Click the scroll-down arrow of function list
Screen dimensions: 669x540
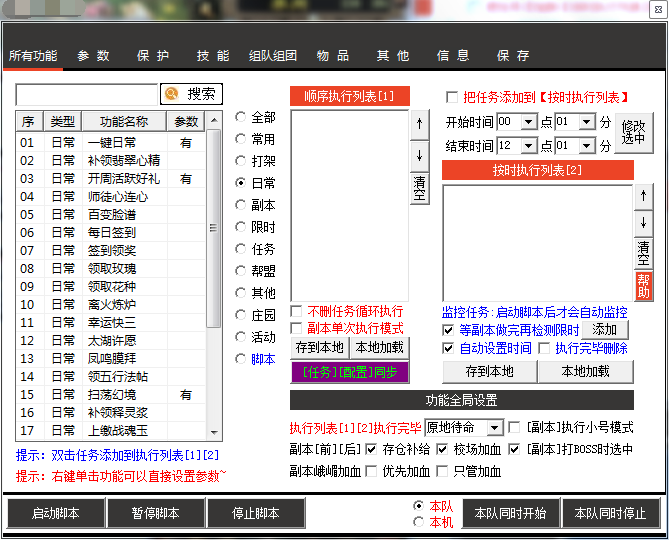tap(214, 433)
